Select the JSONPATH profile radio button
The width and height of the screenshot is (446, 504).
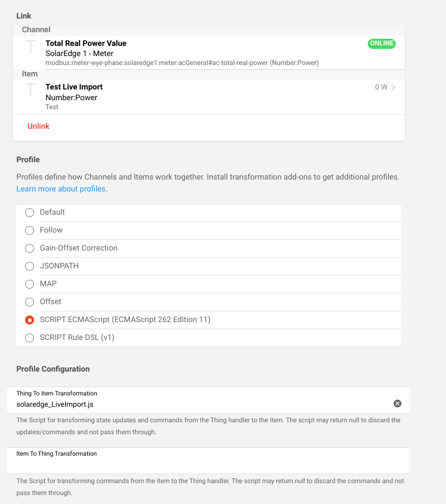click(29, 266)
